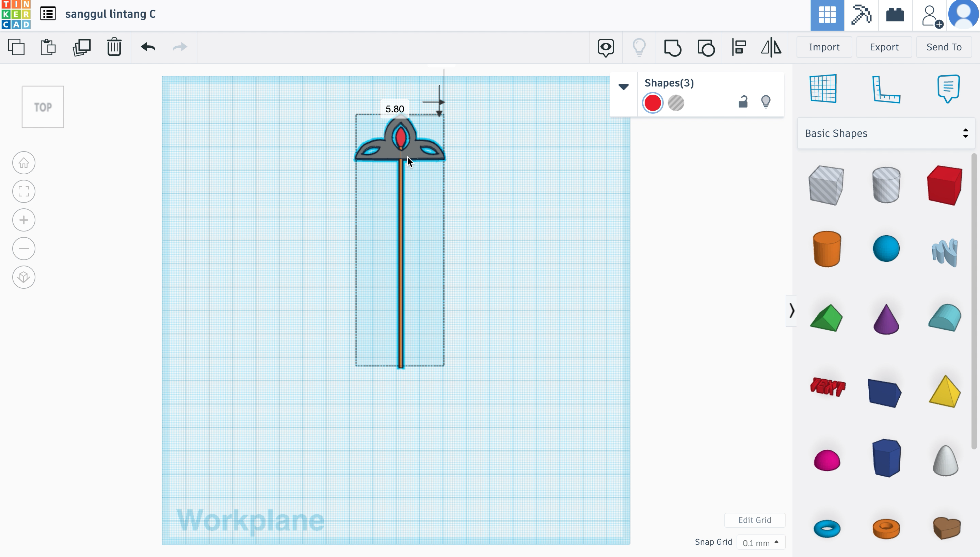Click the Show all lightbulb icon

(x=639, y=47)
